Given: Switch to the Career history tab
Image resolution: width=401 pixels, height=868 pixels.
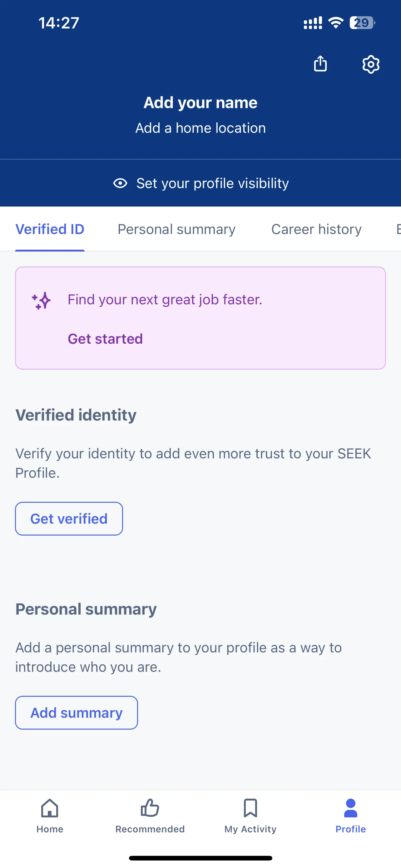Looking at the screenshot, I should coord(316,229).
